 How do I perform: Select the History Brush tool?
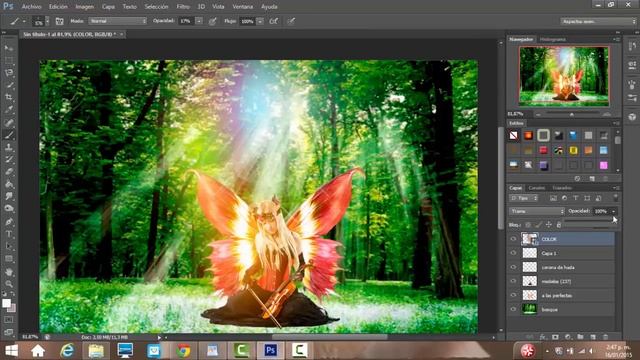(x=9, y=159)
